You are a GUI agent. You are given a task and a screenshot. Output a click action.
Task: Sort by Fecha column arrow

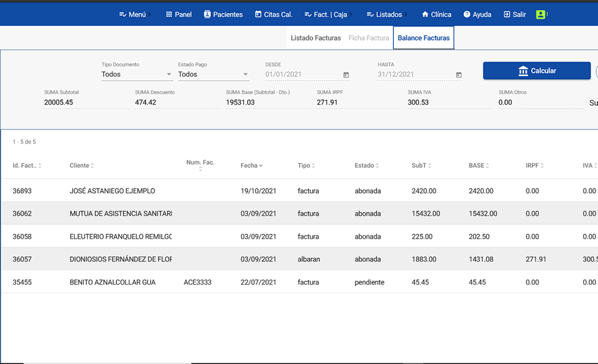point(261,166)
